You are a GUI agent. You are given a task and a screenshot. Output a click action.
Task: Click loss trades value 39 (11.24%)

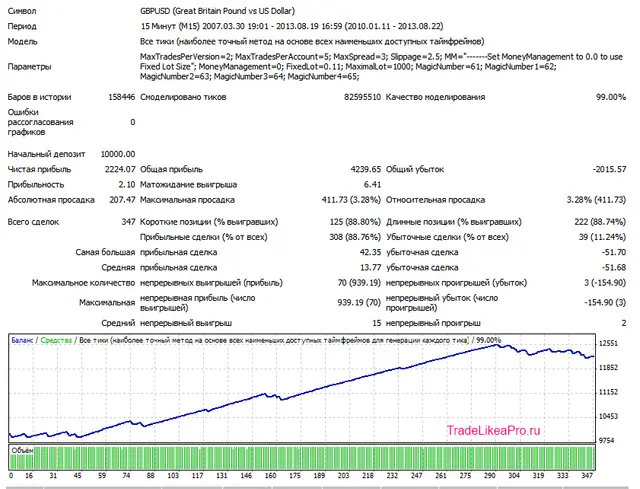(x=602, y=237)
